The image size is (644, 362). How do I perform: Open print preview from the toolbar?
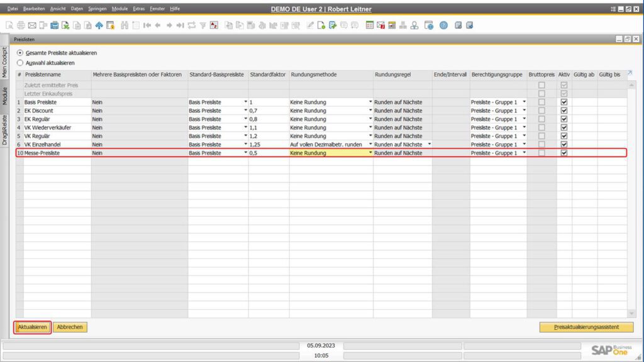click(9, 25)
